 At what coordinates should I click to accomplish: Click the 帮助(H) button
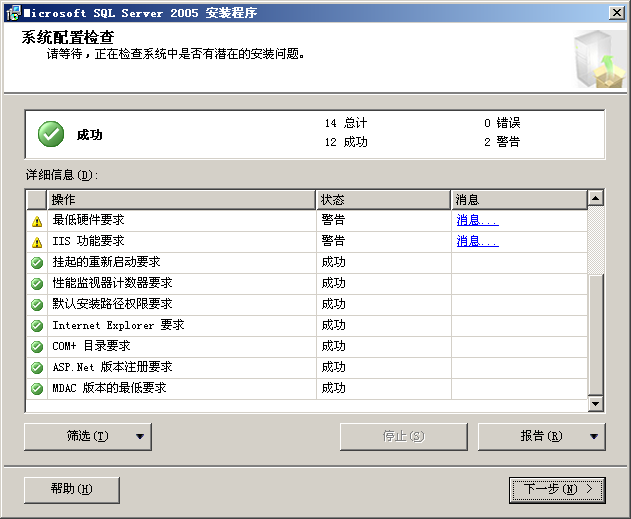pos(72,490)
